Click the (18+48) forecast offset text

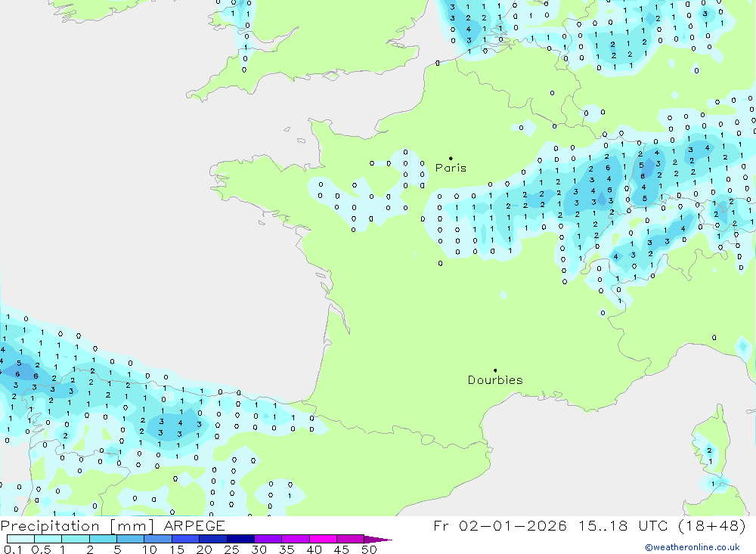(x=712, y=525)
